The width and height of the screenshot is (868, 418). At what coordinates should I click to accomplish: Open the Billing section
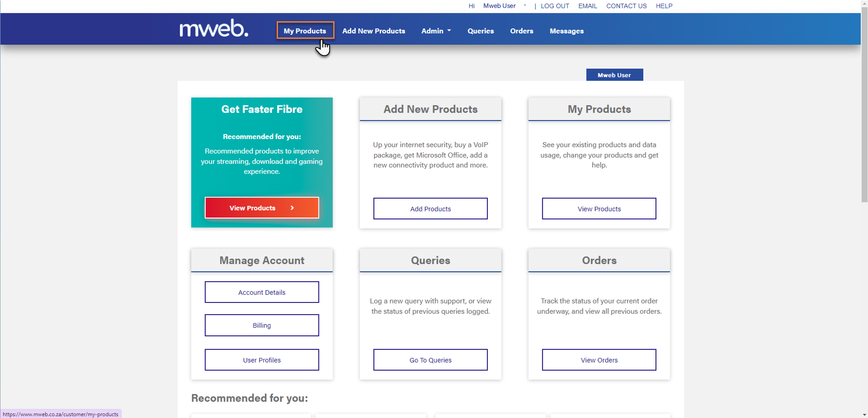point(262,325)
